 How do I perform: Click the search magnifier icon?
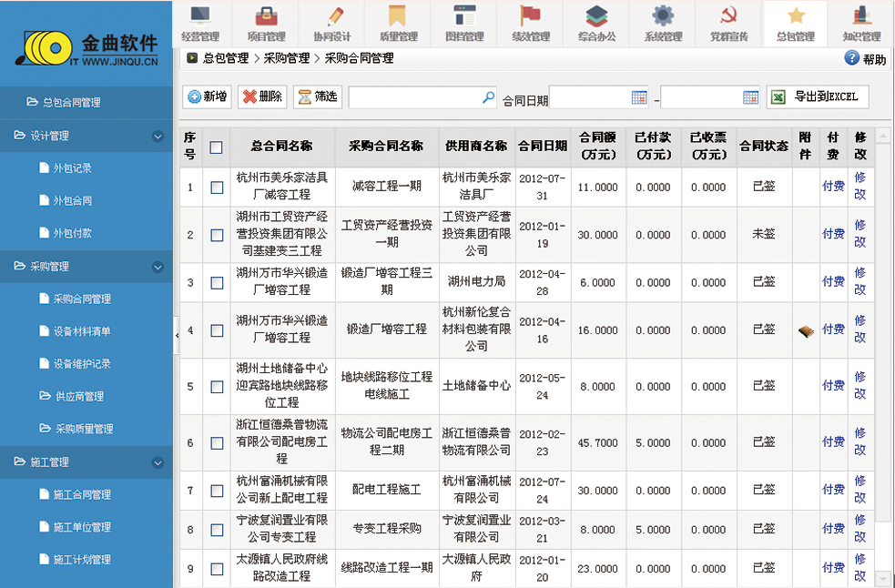click(489, 97)
